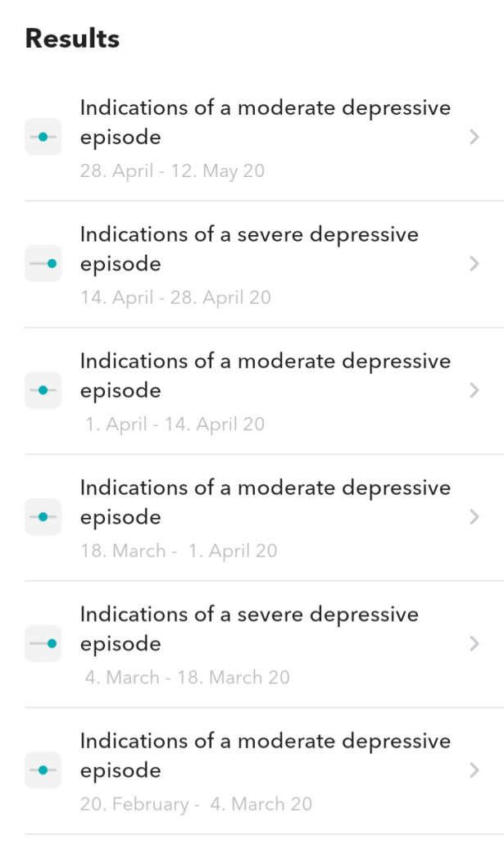Open severe depressive episode result from 4. March
This screenshot has height=849, width=504.
(248, 629)
